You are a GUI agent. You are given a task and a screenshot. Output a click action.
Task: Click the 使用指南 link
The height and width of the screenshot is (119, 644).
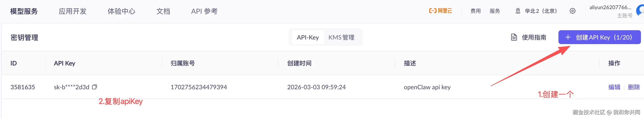click(x=534, y=37)
